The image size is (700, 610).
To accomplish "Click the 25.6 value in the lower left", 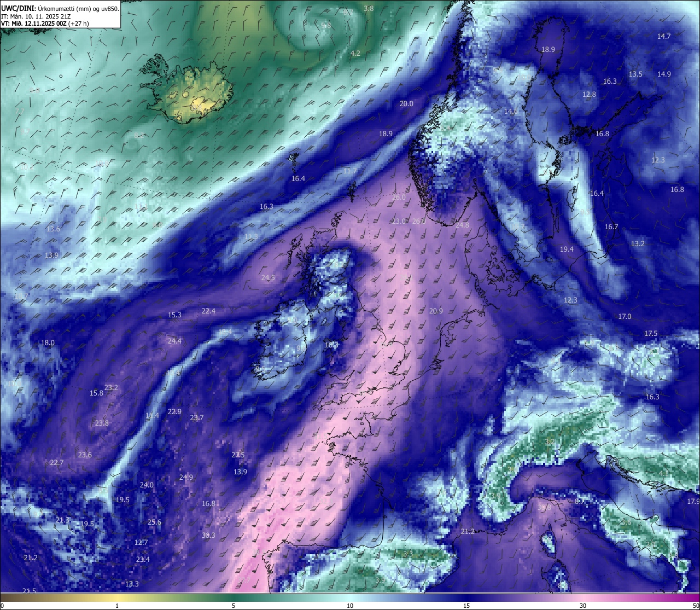I will [154, 522].
